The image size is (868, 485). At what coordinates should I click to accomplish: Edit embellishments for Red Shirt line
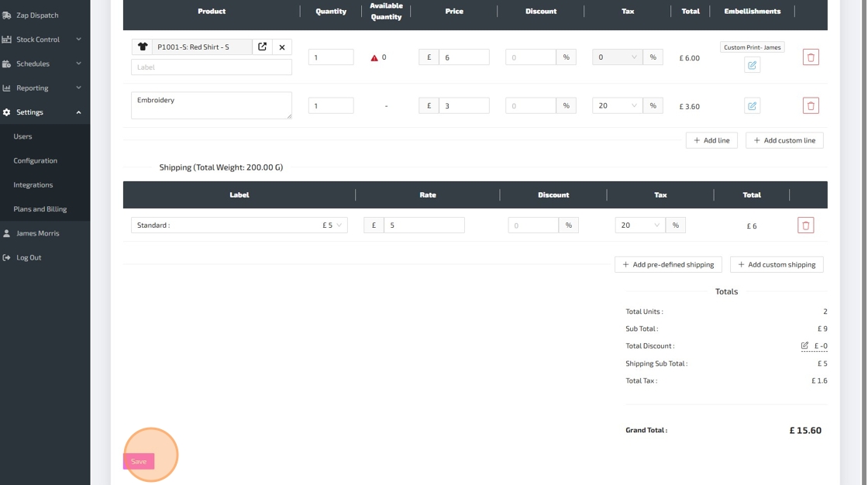coord(752,65)
